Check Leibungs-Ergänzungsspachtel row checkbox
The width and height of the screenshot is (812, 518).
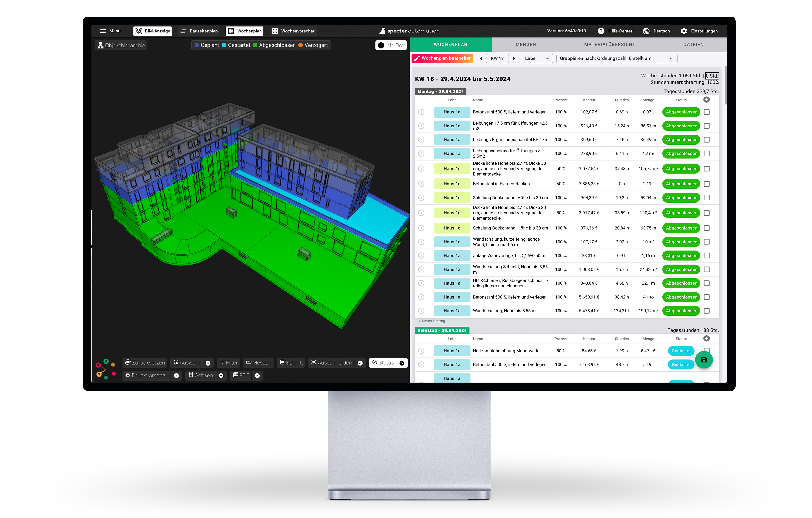click(x=707, y=140)
